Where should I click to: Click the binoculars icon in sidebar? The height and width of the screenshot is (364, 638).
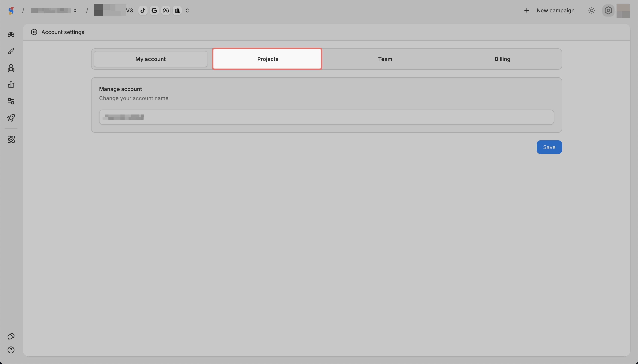click(x=11, y=35)
